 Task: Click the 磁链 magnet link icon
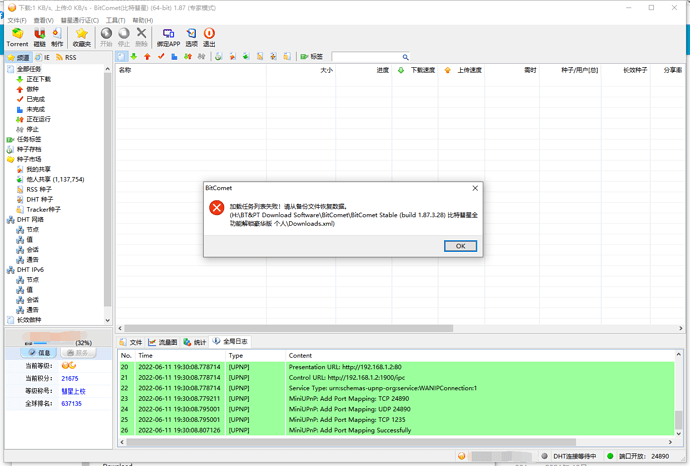pos(40,37)
